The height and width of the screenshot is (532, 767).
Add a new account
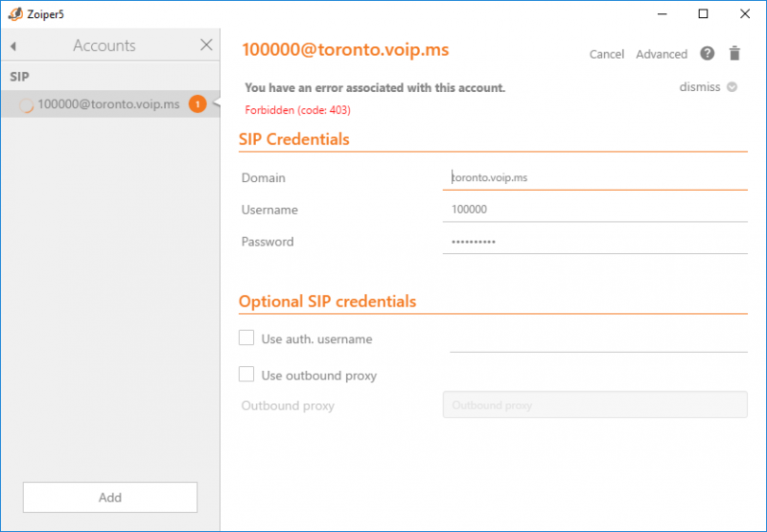tap(110, 497)
